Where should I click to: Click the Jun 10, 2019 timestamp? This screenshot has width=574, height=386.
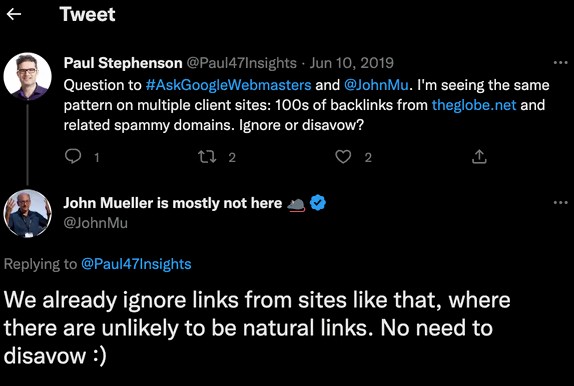351,63
